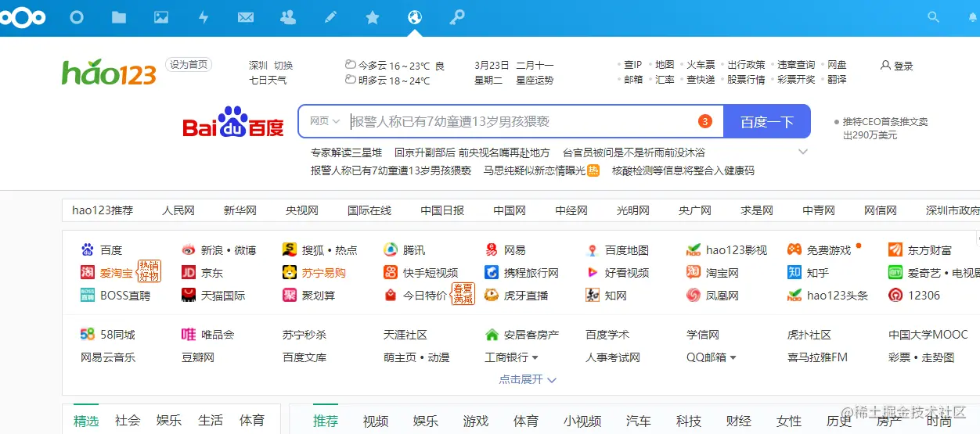Open QQ邮箱 dropdown
Screen dimensions: 980x434
click(x=712, y=357)
